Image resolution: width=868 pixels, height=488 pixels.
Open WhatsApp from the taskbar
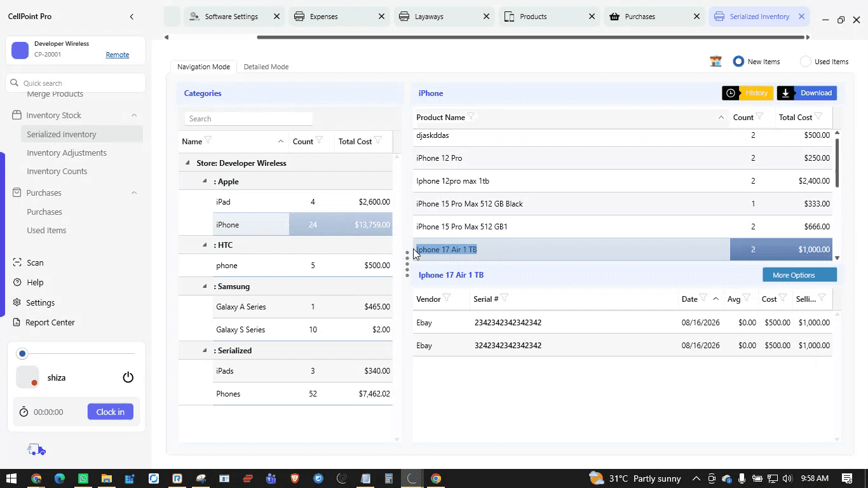[x=83, y=478]
